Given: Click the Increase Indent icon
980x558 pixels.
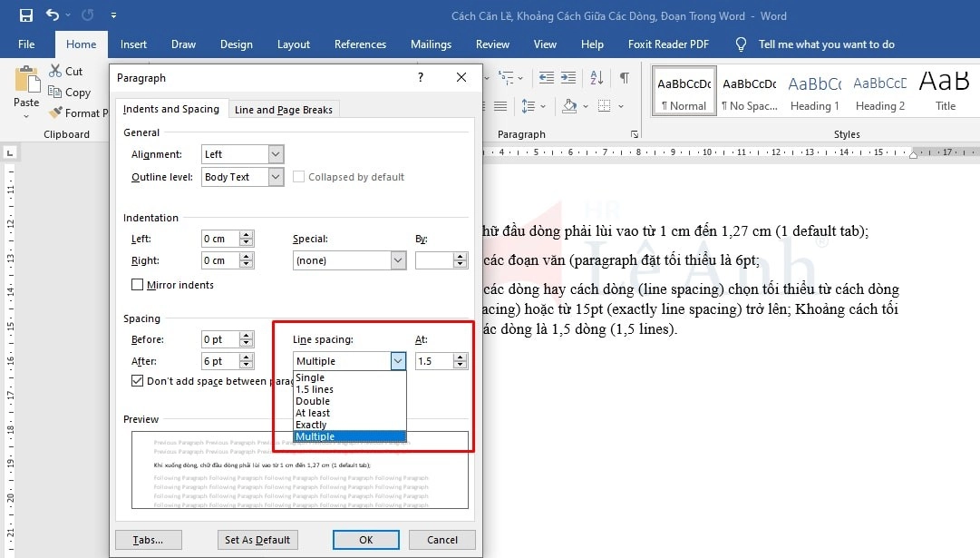Looking at the screenshot, I should (568, 77).
